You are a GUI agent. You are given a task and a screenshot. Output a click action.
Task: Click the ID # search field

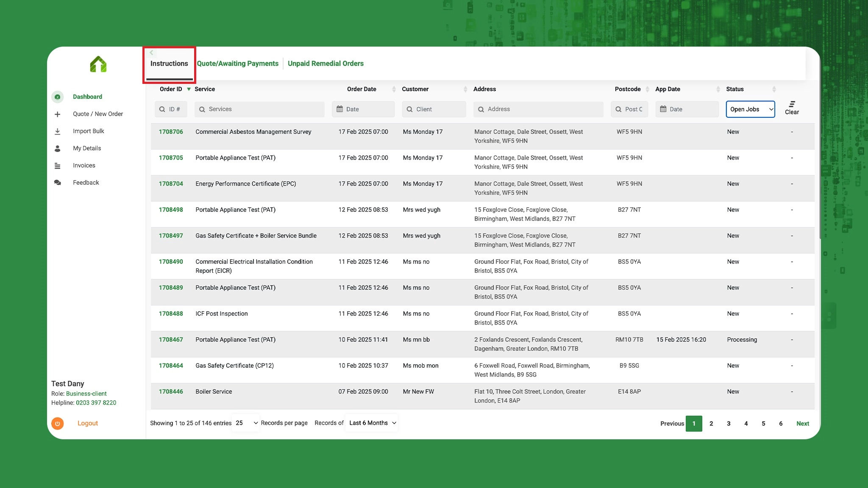pyautogui.click(x=171, y=109)
